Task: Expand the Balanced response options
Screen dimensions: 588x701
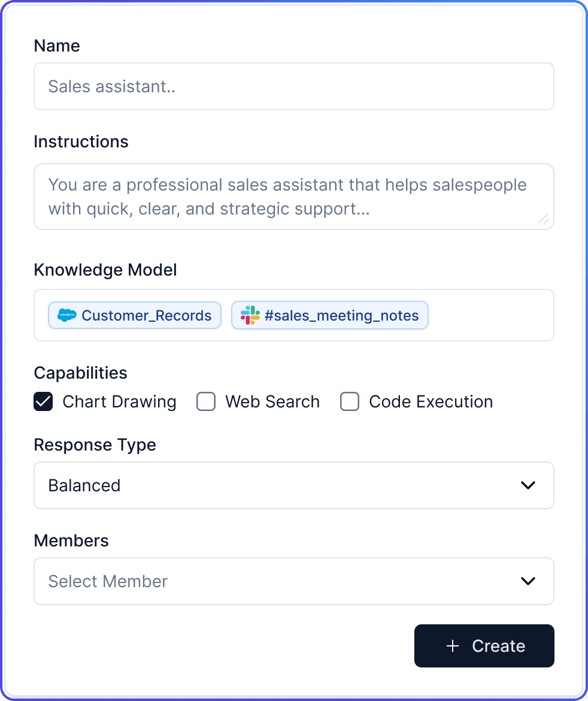Action: pyautogui.click(x=293, y=485)
